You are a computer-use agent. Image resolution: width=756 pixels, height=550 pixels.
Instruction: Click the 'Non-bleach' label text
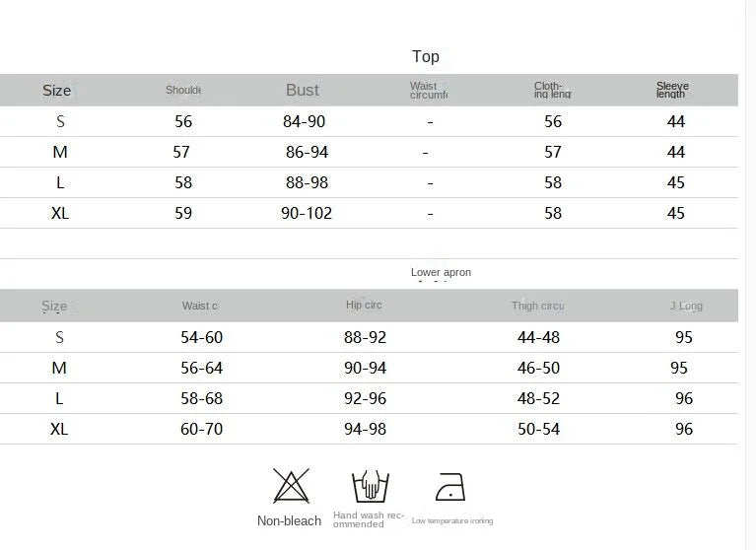click(290, 520)
